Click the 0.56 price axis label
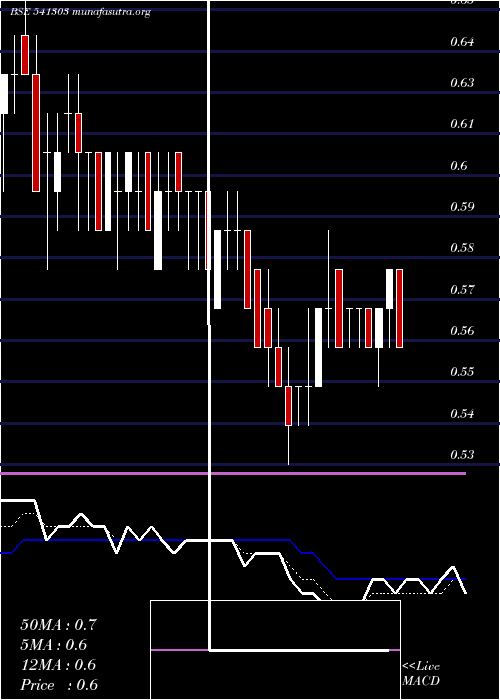 462,331
